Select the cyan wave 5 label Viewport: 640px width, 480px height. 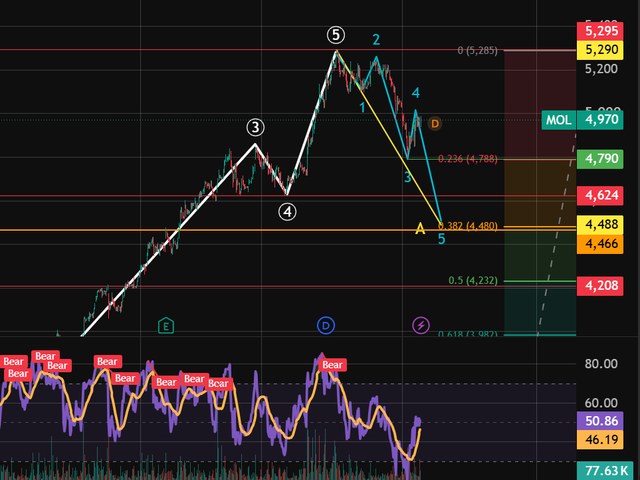(441, 239)
